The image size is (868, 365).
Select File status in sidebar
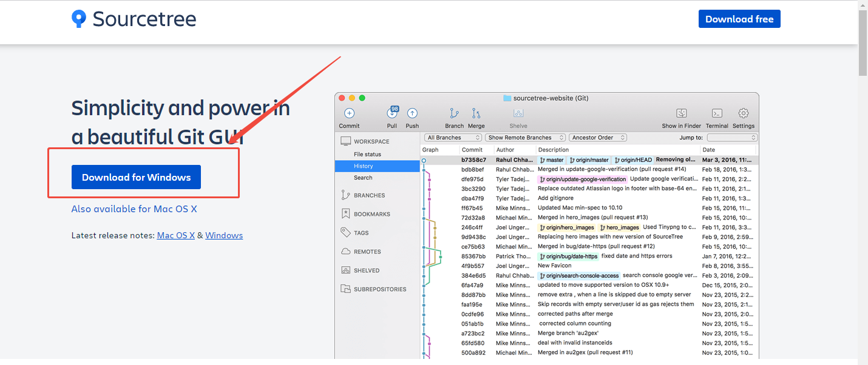[367, 155]
